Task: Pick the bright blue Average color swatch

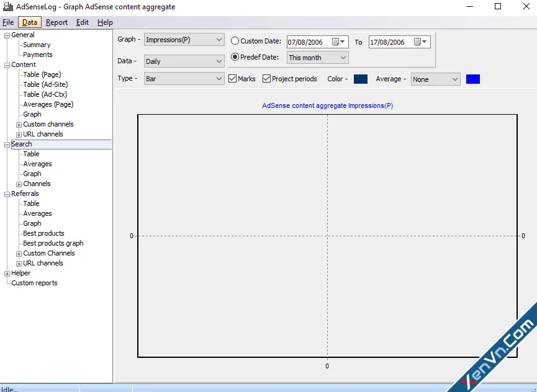Action: click(x=473, y=79)
